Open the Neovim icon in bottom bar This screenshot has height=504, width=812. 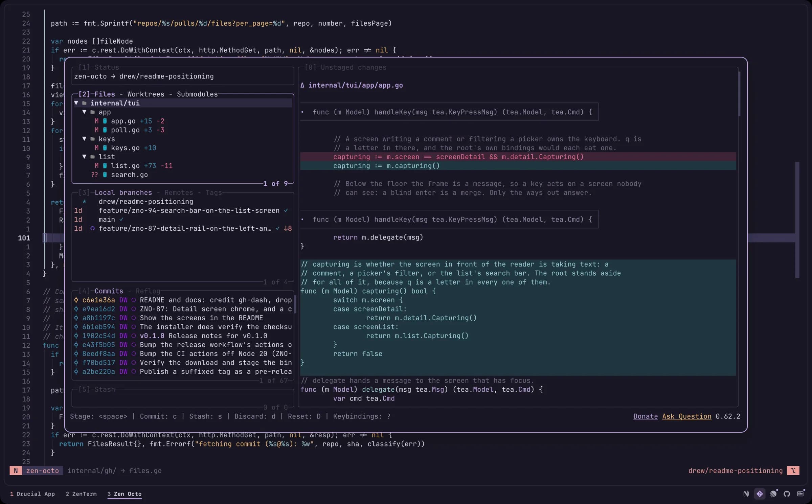(x=746, y=494)
